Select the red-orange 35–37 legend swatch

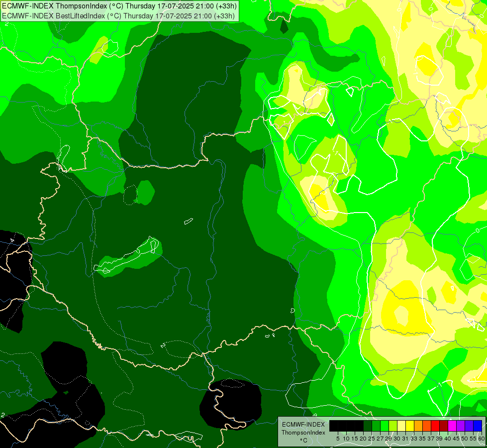427,426
